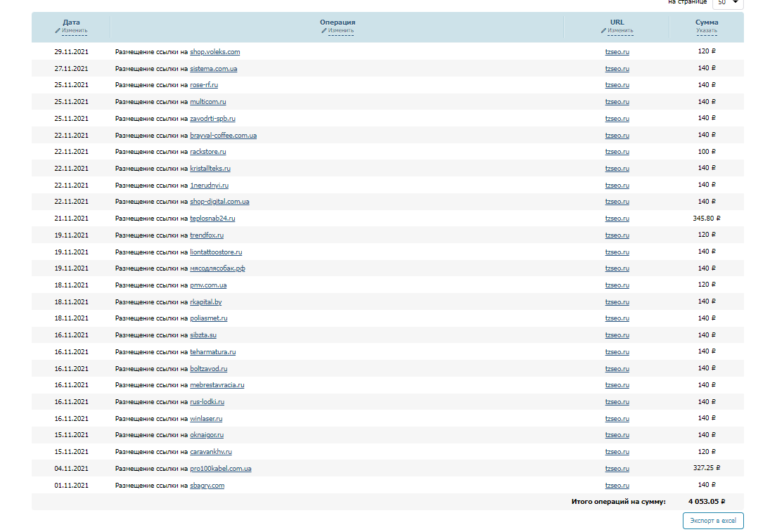Click the amount 345.80 ₽
The width and height of the screenshot is (777, 532).
coord(707,219)
